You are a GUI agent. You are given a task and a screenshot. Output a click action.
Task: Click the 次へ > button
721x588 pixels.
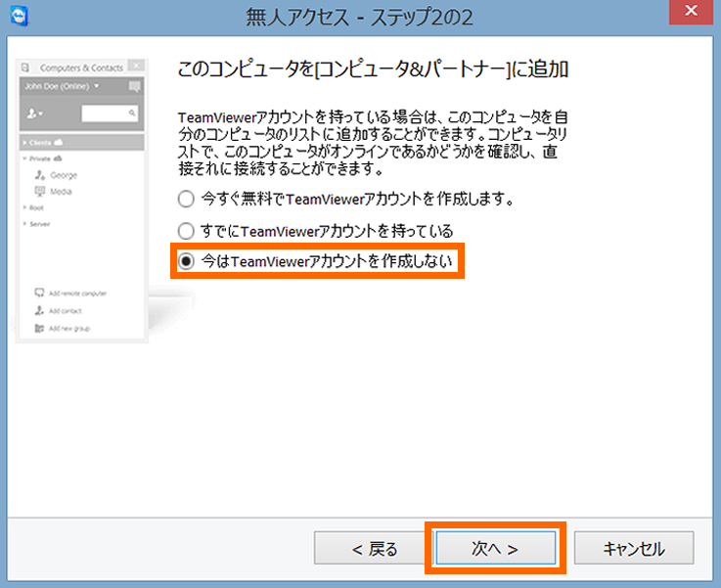495,548
